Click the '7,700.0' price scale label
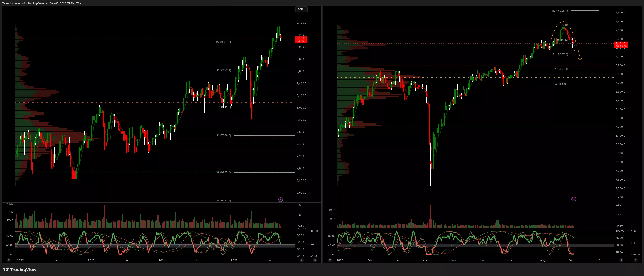 click(620, 171)
